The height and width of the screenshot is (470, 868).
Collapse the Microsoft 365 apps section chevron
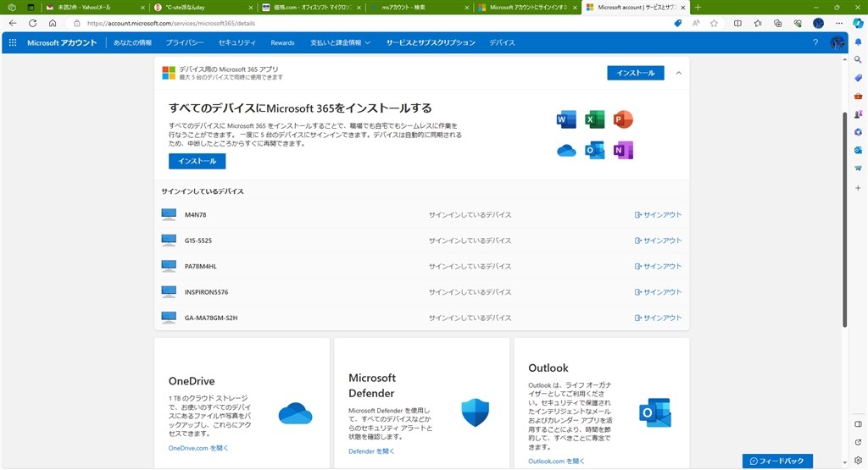tap(679, 73)
